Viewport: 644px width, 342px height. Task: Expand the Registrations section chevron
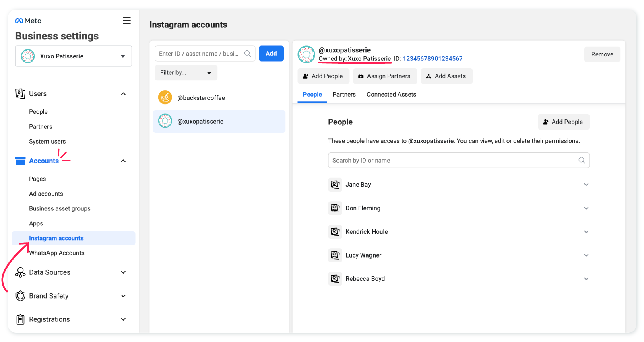123,319
